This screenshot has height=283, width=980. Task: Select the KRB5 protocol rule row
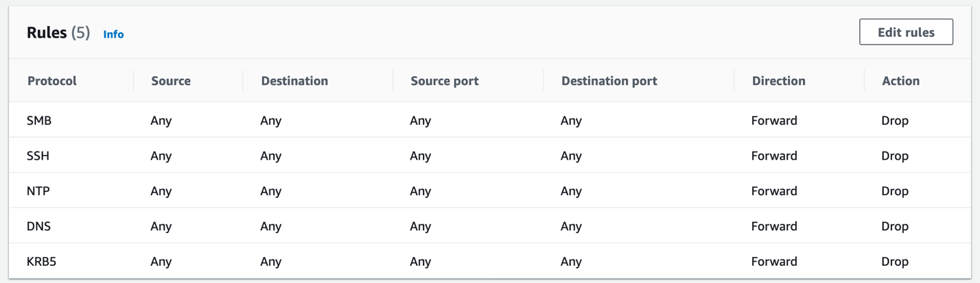[41, 261]
